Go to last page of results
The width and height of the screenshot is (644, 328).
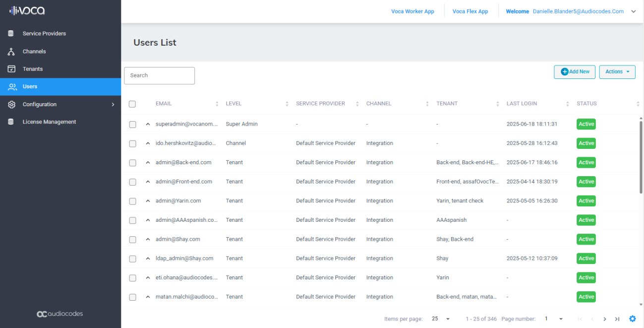(x=617, y=319)
